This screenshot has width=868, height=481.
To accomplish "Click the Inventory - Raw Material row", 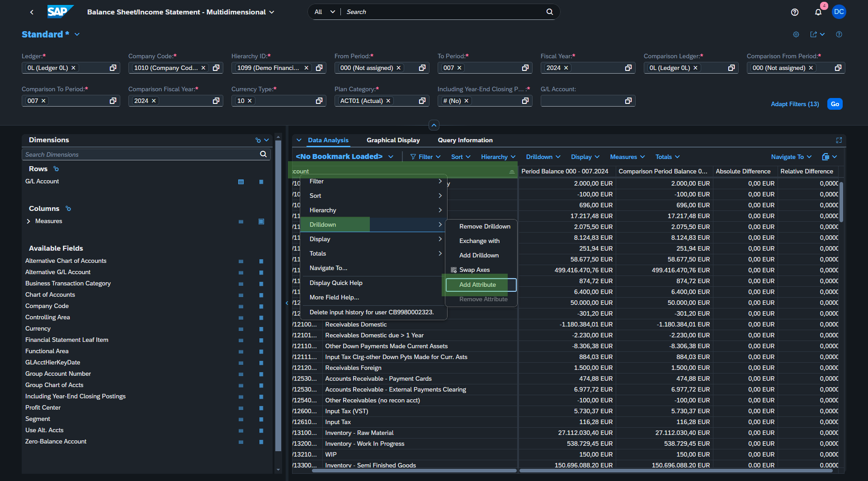I will (x=565, y=433).
